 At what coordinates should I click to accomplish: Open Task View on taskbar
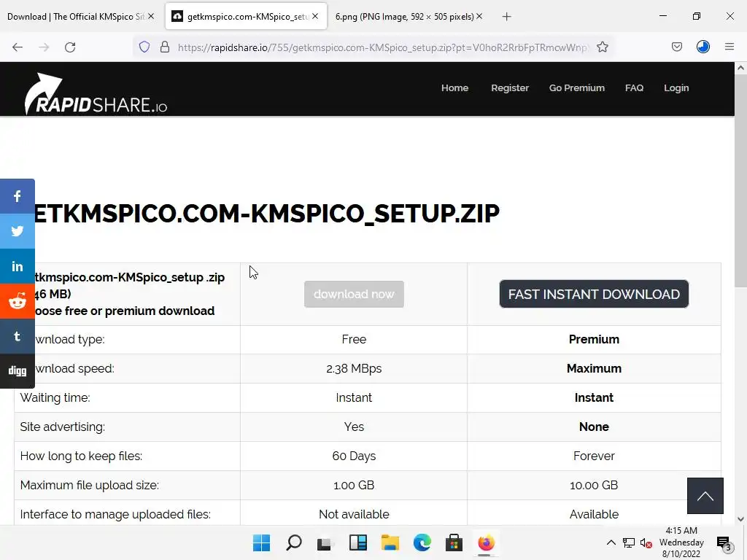(x=325, y=542)
